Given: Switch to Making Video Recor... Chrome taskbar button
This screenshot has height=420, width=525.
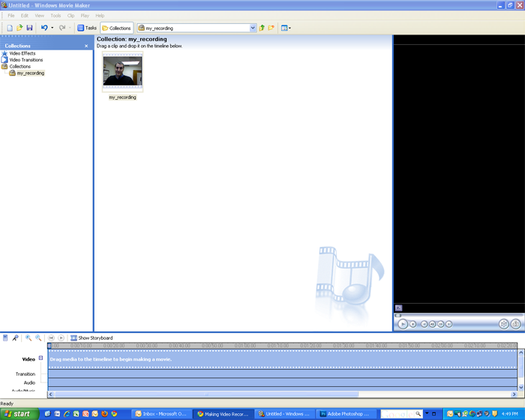Looking at the screenshot, I should point(223,414).
